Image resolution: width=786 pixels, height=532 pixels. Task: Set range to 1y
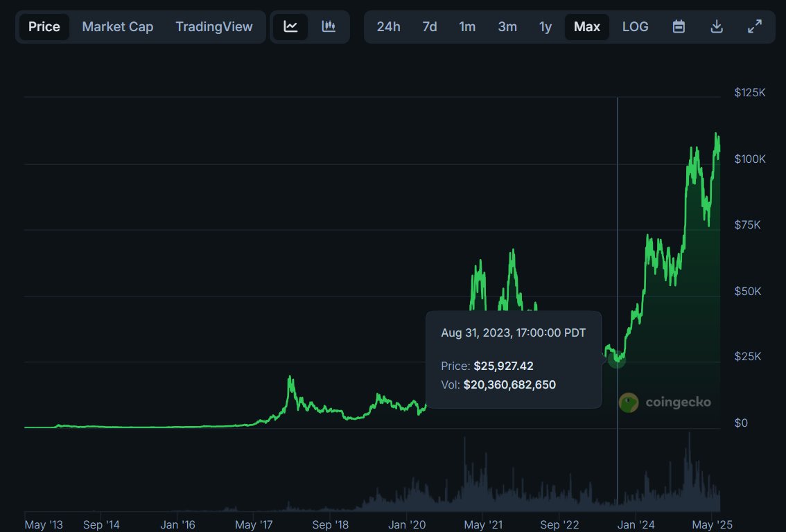[545, 26]
